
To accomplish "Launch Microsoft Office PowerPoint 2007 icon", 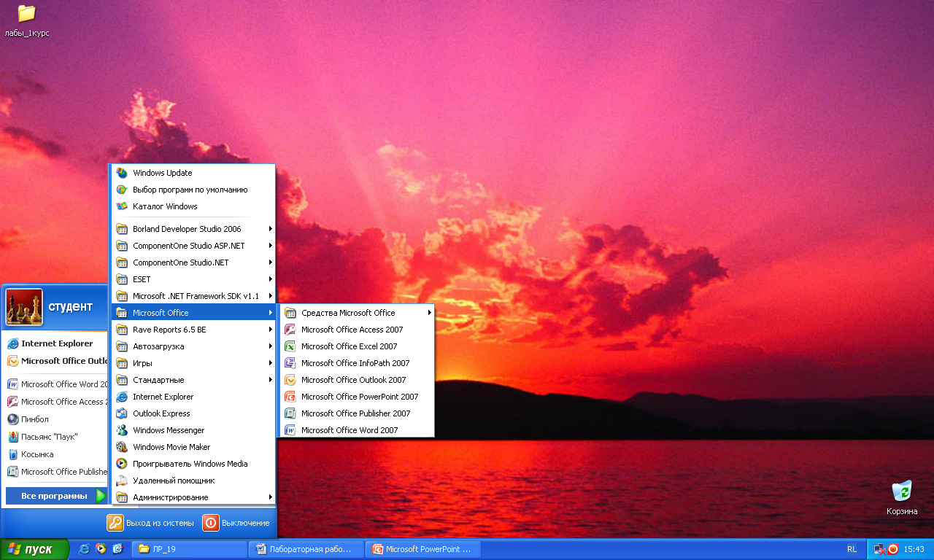I will point(290,397).
